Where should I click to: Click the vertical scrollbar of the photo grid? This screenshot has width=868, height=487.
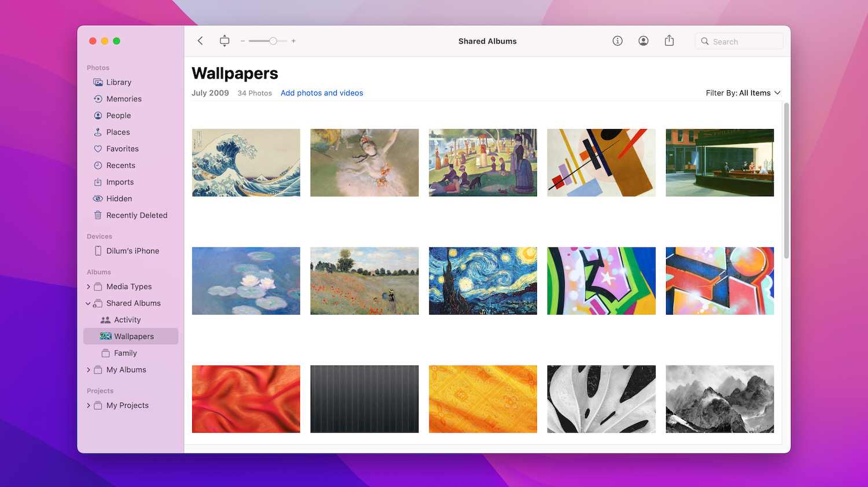tap(786, 181)
